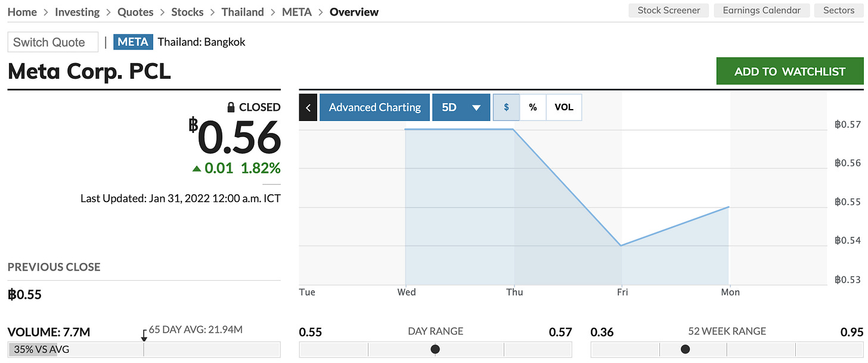Click the 52 week range slider dot
Viewport: 868px width, 363px height.
pos(685,349)
